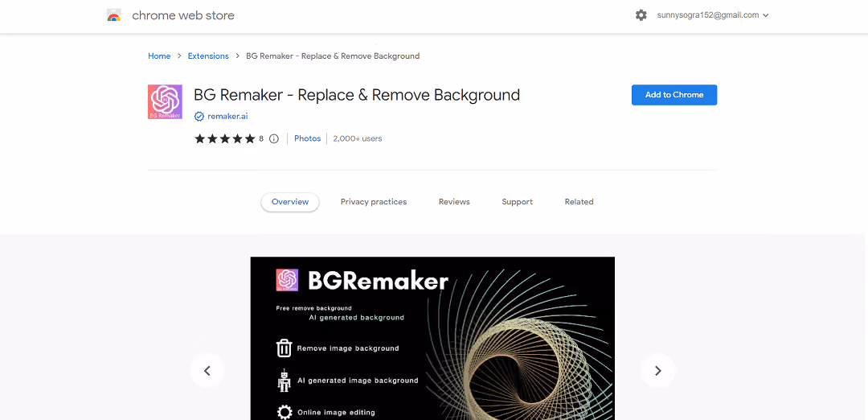Click the verified publisher badge icon

pyautogui.click(x=199, y=117)
